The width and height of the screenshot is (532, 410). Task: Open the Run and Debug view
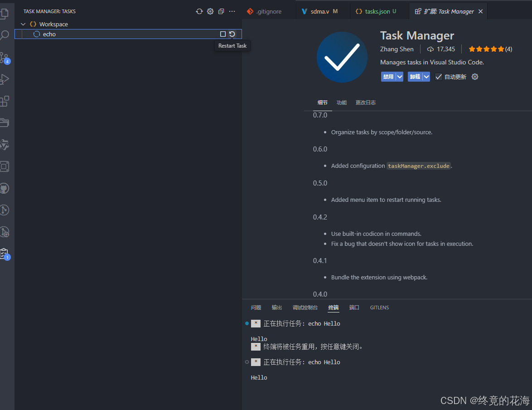pyautogui.click(x=5, y=79)
